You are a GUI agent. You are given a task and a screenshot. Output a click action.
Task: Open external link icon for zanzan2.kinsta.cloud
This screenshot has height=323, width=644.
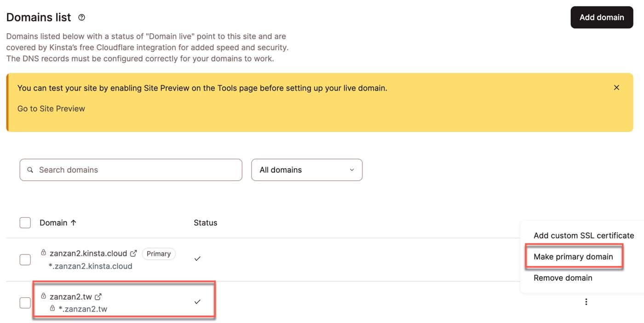coord(134,253)
